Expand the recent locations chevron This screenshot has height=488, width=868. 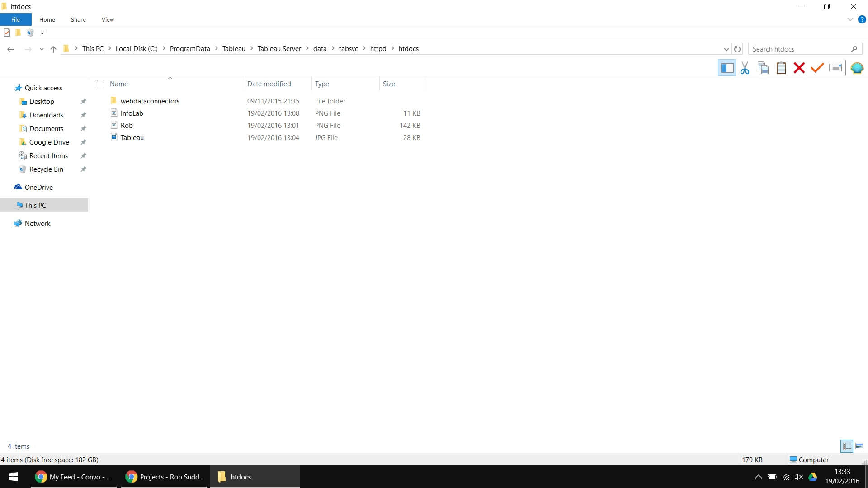42,49
